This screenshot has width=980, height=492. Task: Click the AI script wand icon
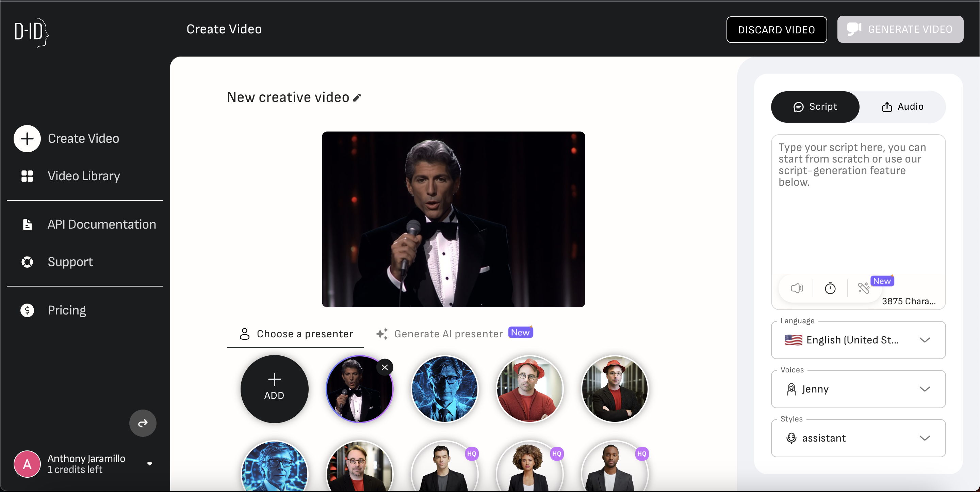[x=864, y=288]
